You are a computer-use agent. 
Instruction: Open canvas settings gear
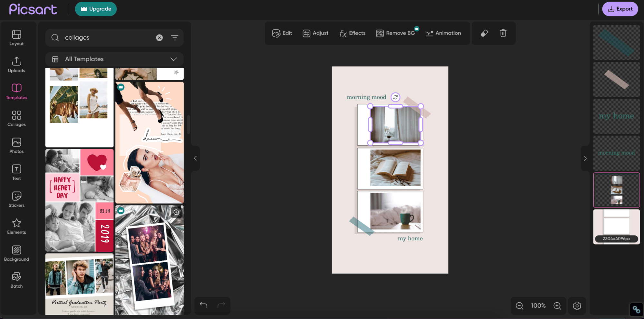(577, 305)
